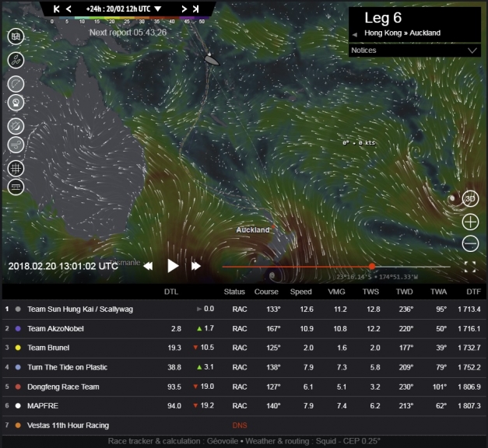Open the map layers icon
The height and width of the screenshot is (448, 488).
pyautogui.click(x=16, y=37)
